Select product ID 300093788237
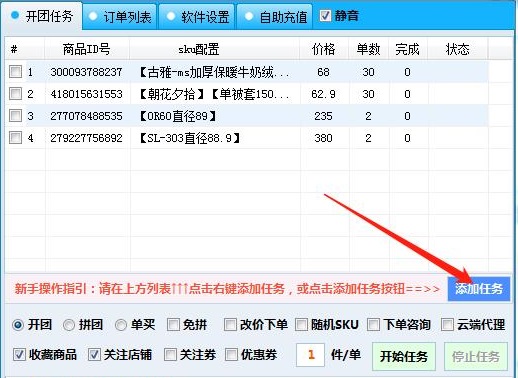This screenshot has width=518, height=378. [86, 72]
